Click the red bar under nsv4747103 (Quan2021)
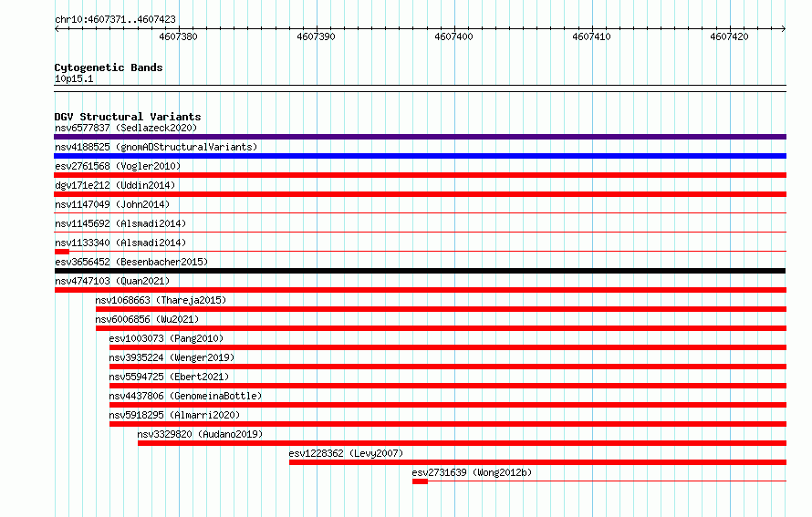 click(420, 290)
